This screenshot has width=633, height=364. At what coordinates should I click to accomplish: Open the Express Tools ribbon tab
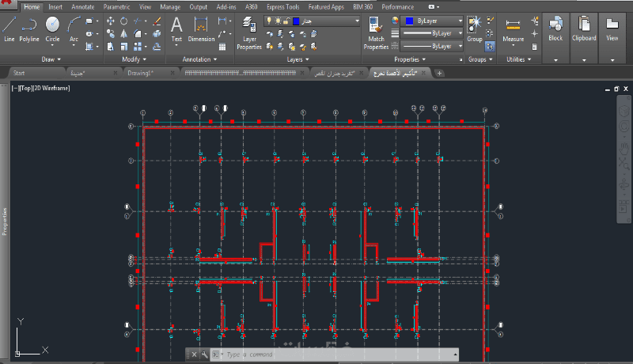coord(283,7)
